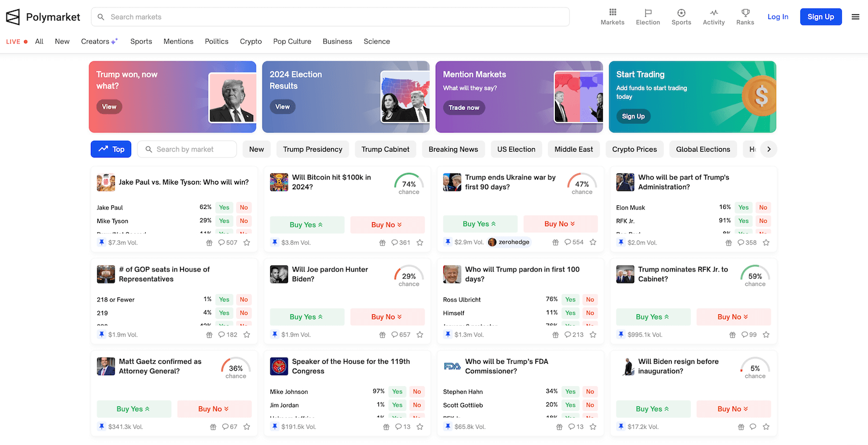Open the Ranks trophy icon
Image resolution: width=868 pixels, height=445 pixels.
[745, 17]
